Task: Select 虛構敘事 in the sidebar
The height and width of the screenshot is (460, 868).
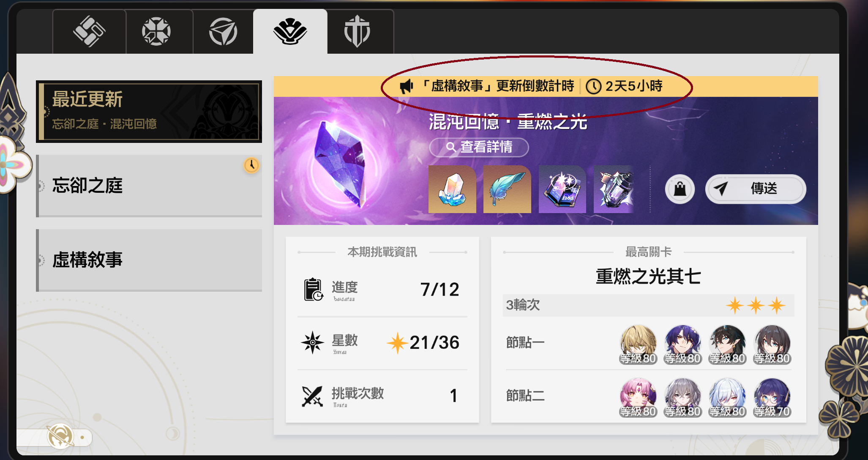Action: 149,260
